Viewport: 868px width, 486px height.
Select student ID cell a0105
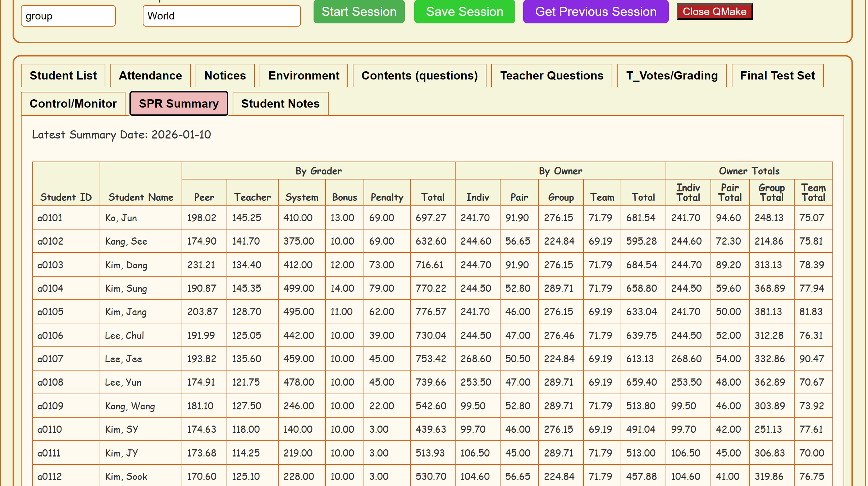tap(50, 312)
